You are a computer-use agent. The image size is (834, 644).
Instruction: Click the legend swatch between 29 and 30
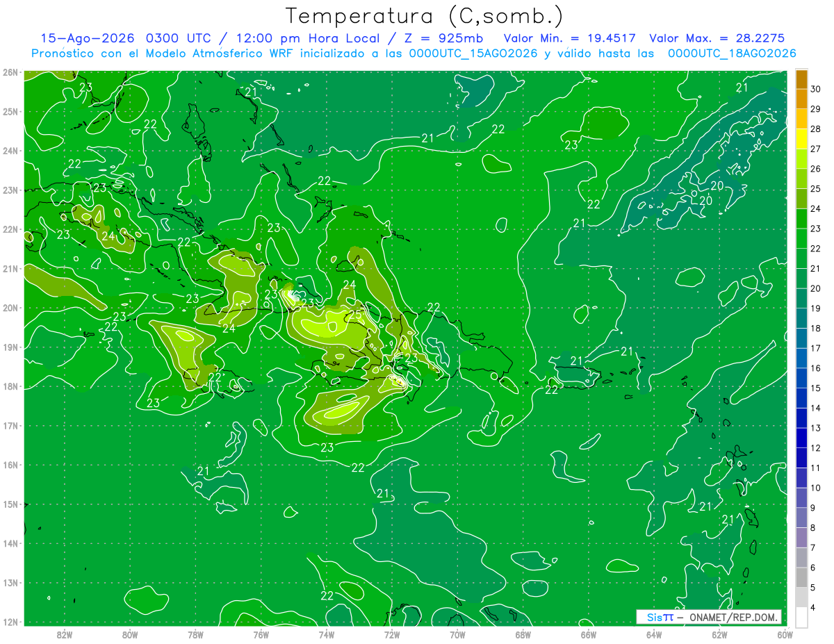click(801, 99)
